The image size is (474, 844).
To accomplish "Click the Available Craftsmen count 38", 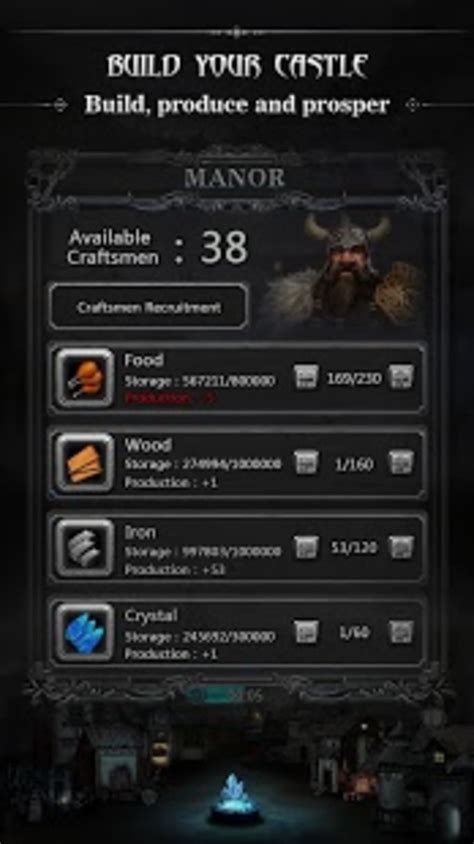I will (x=224, y=247).
